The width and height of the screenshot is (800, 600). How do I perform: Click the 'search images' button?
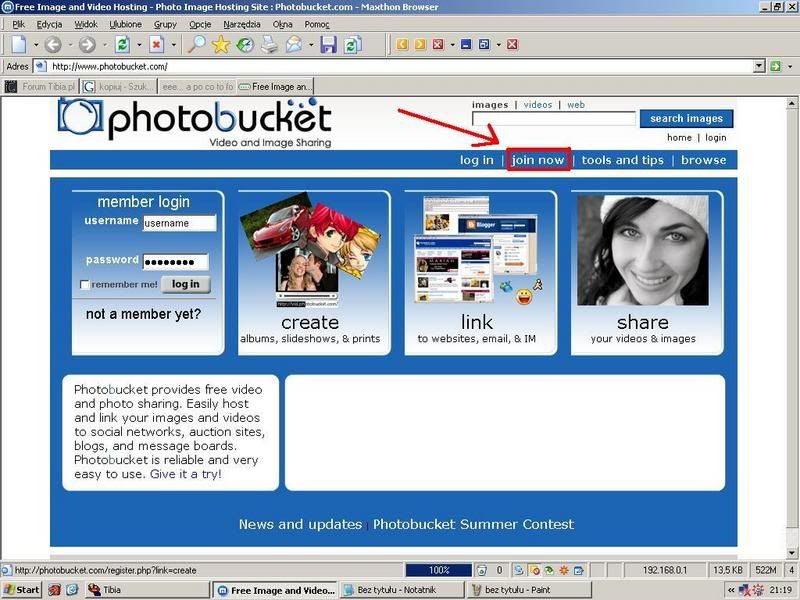point(686,118)
